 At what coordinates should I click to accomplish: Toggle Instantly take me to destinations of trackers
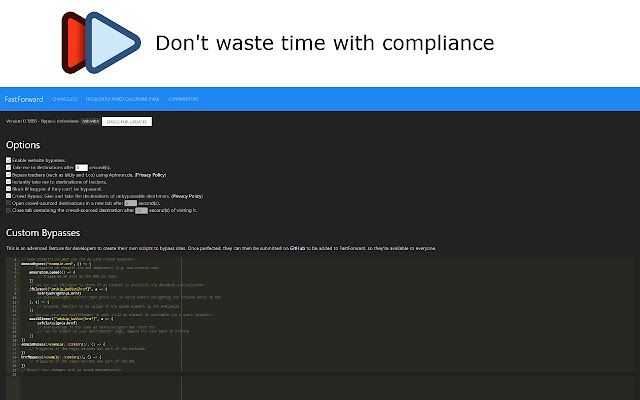coord(9,182)
